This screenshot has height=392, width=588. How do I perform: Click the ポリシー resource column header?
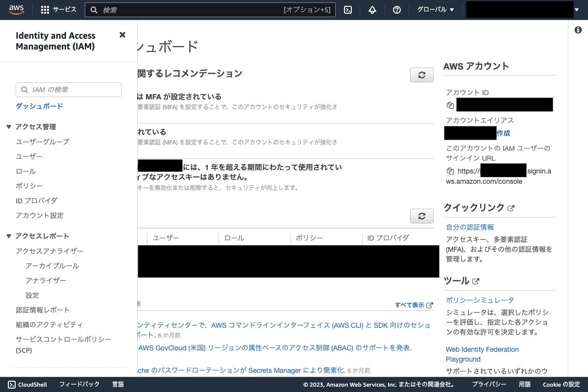pos(309,238)
